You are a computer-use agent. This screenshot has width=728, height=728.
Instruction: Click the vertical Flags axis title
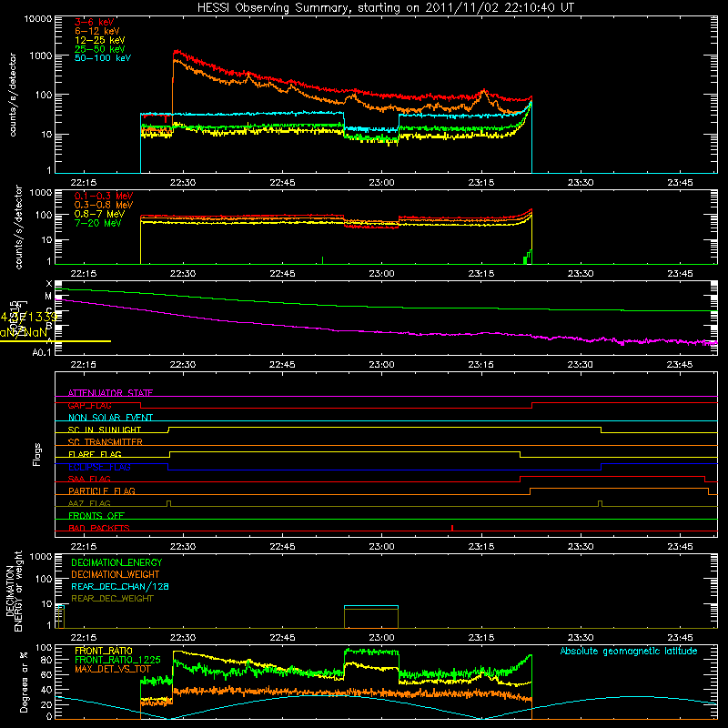click(37, 454)
